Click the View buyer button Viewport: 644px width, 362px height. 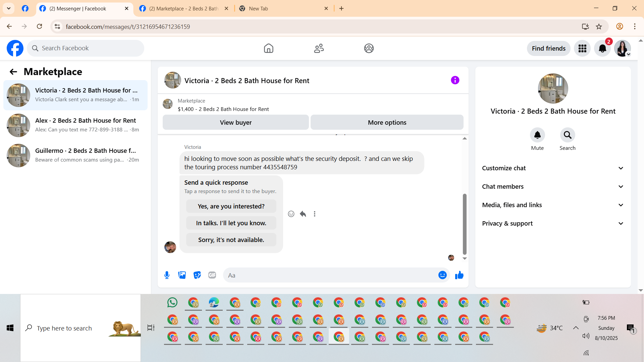(235, 123)
